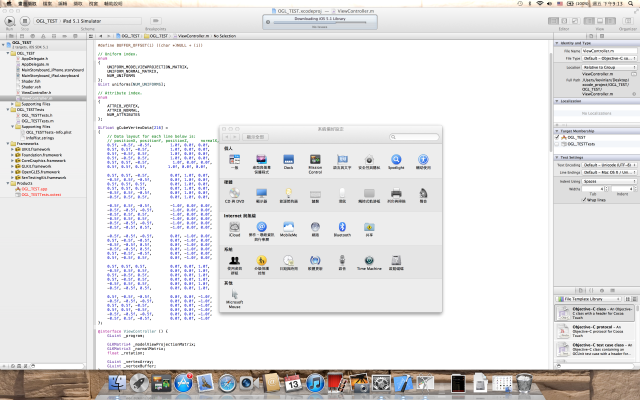Open the Text Encoding dropdown
Image resolution: width=640 pixels, height=400 pixels.
pos(609,165)
